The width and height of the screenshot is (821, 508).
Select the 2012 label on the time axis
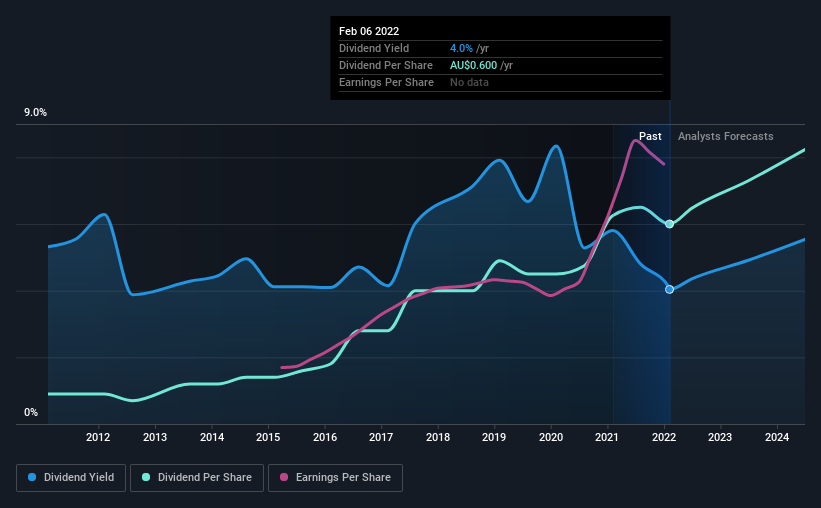tap(98, 437)
